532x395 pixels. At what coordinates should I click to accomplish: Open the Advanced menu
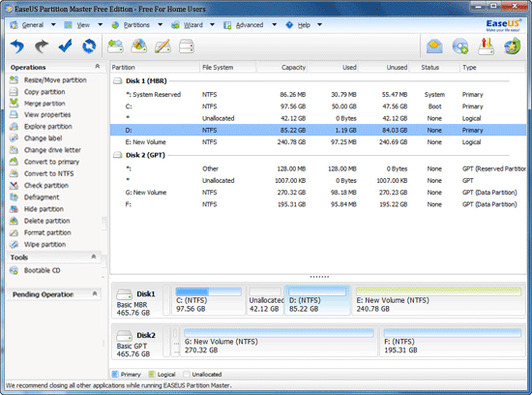[x=250, y=25]
